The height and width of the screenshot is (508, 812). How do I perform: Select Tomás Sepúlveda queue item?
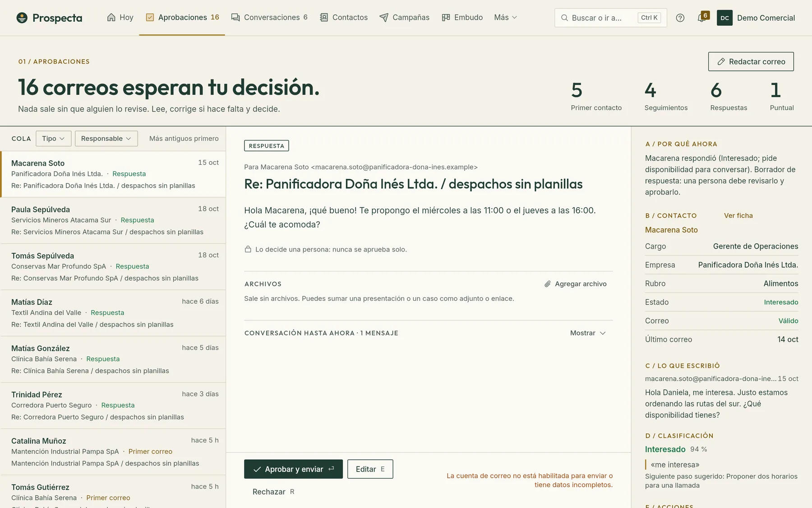113,267
